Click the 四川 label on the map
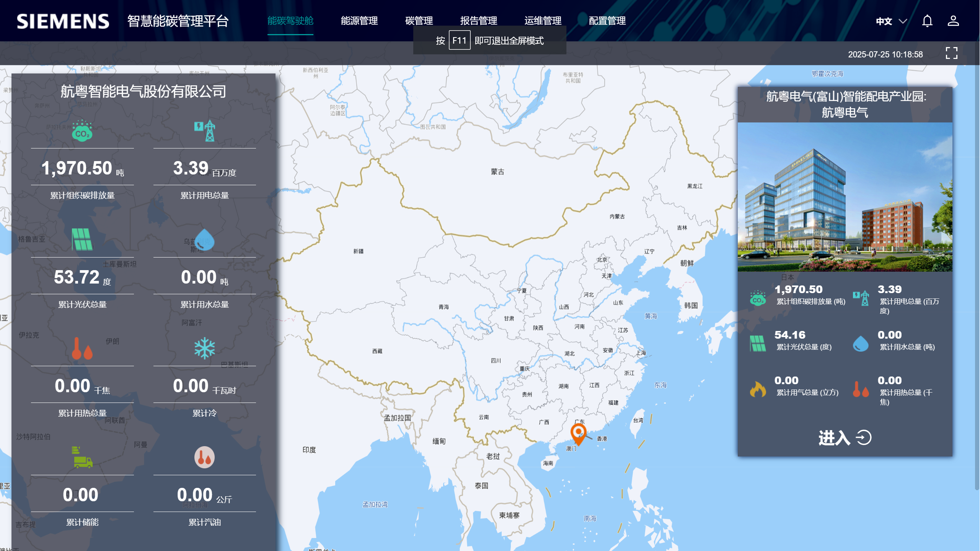The height and width of the screenshot is (551, 980). tap(496, 361)
